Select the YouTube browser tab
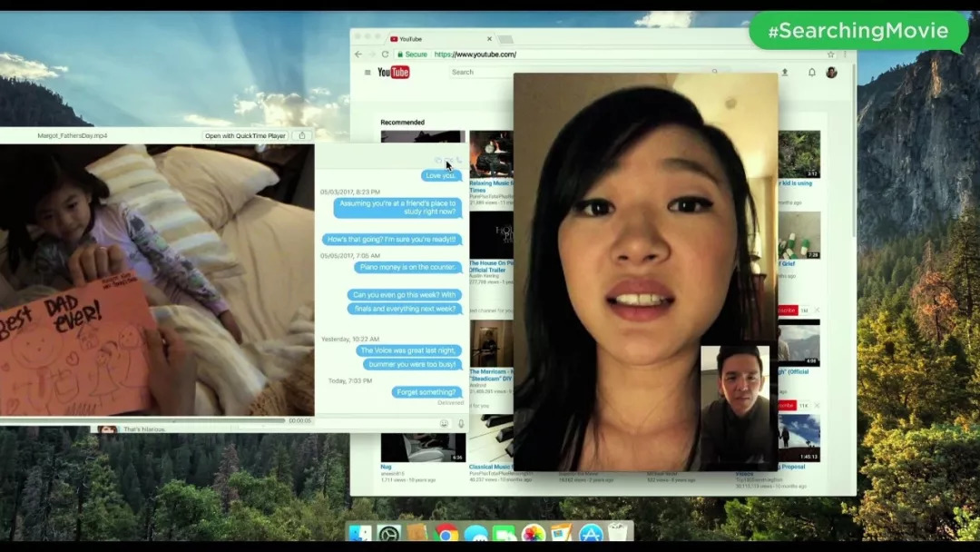The height and width of the screenshot is (552, 980). point(441,39)
